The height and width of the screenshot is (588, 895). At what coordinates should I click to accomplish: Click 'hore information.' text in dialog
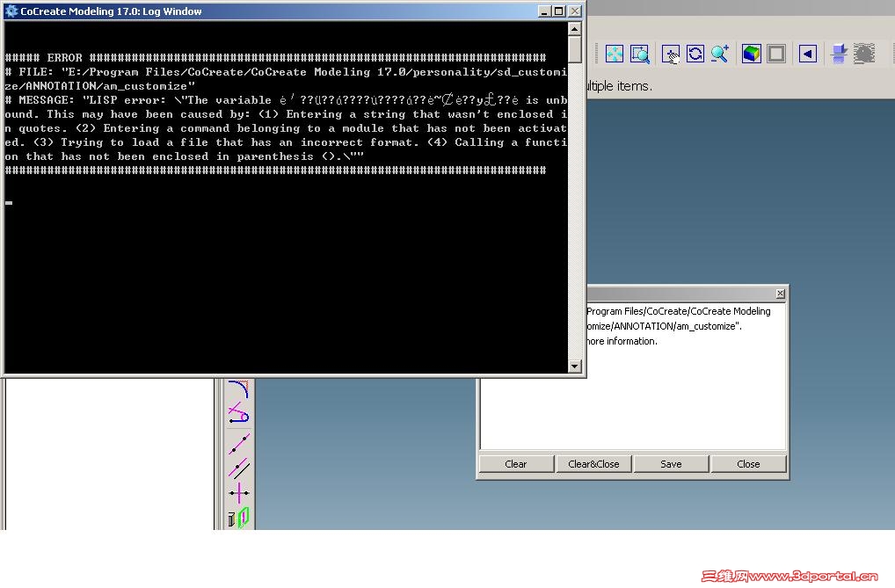click(622, 341)
